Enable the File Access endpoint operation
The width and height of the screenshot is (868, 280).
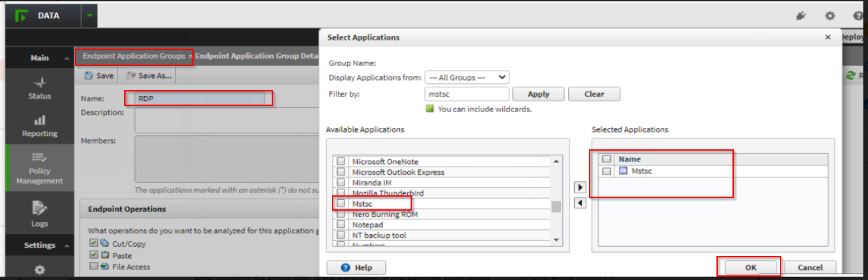tap(93, 267)
